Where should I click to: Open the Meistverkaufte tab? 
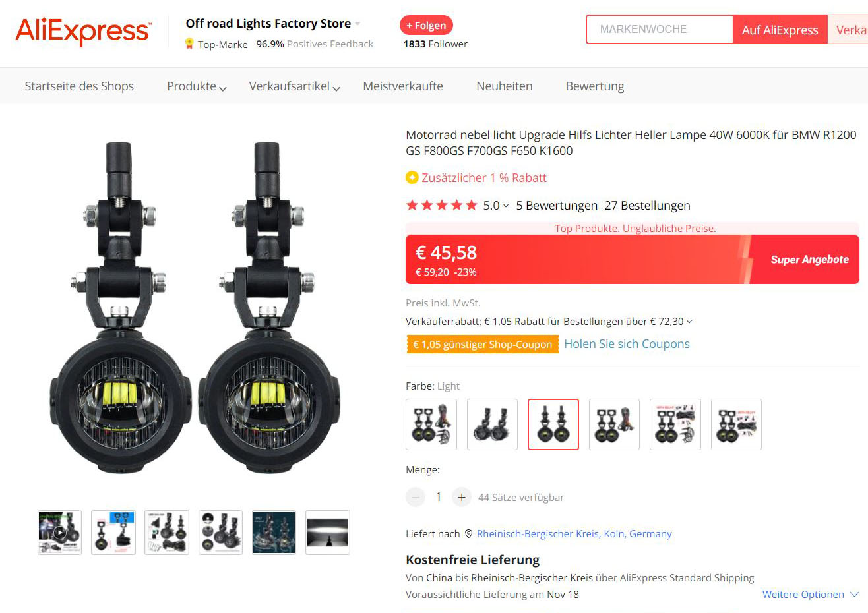[x=403, y=86]
